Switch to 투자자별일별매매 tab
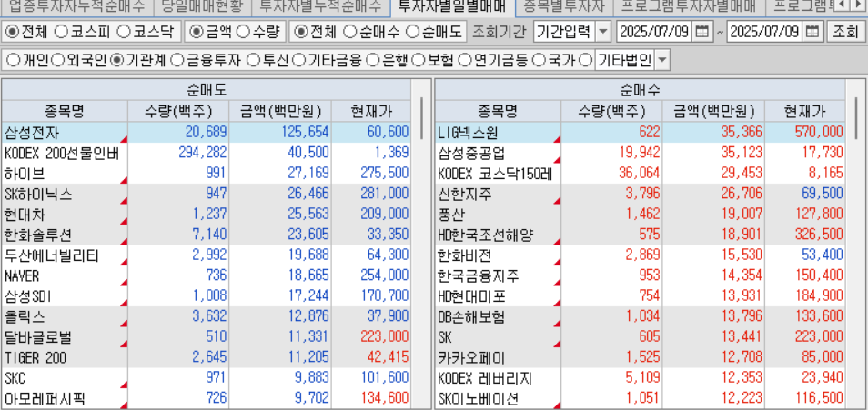The width and height of the screenshot is (868, 410). click(452, 6)
